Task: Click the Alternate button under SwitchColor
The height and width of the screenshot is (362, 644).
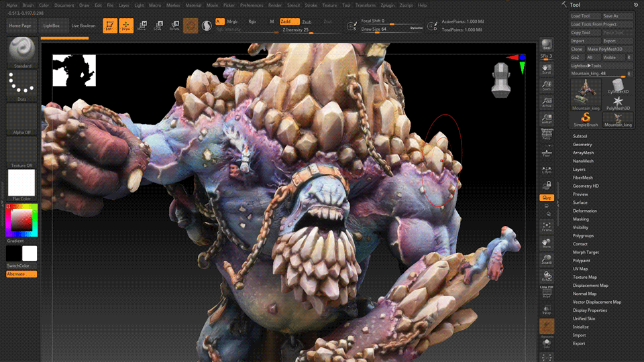Action: 21,274
